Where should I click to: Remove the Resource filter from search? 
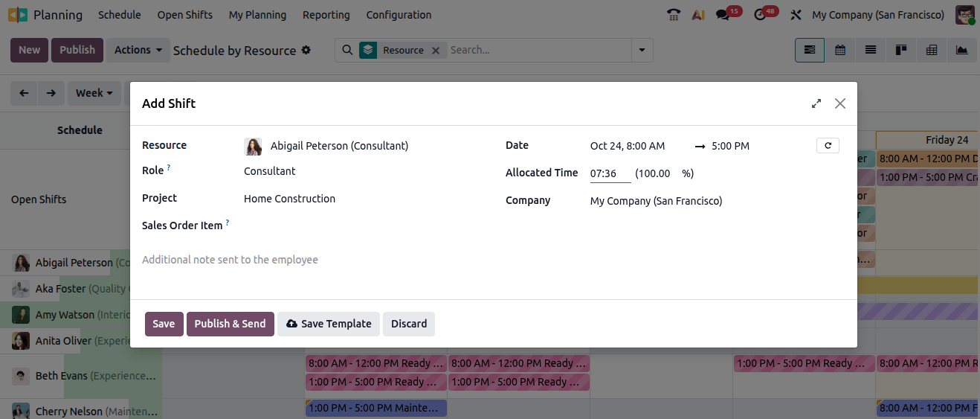(x=436, y=51)
